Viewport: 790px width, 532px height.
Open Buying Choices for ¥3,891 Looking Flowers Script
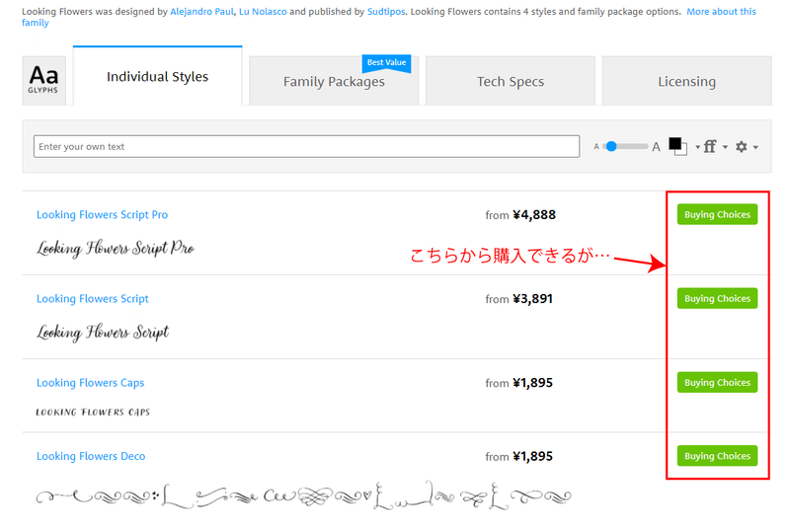point(717,298)
